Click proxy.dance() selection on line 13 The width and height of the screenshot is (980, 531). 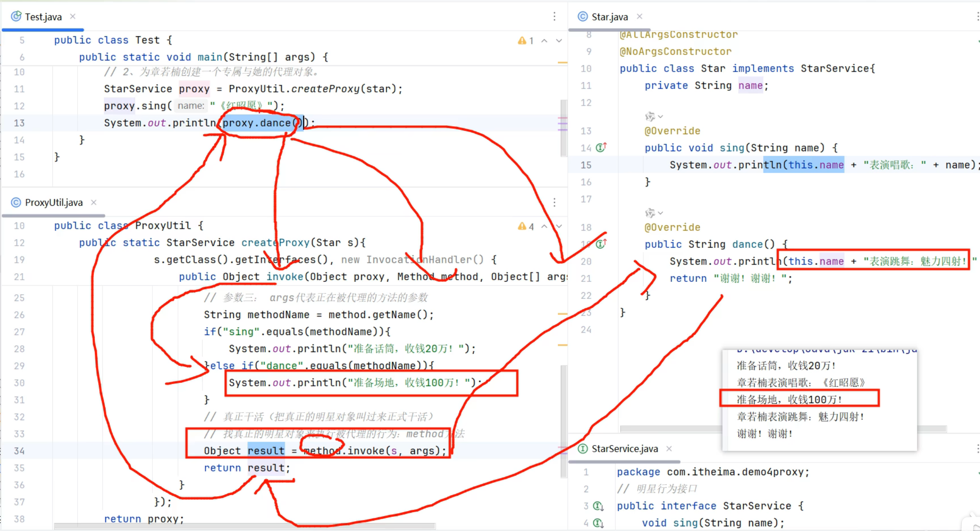click(262, 123)
